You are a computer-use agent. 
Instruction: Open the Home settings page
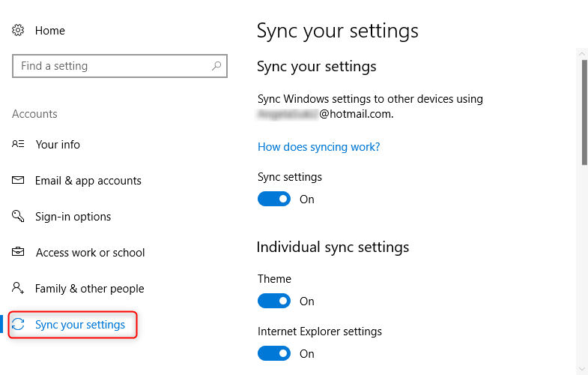50,31
